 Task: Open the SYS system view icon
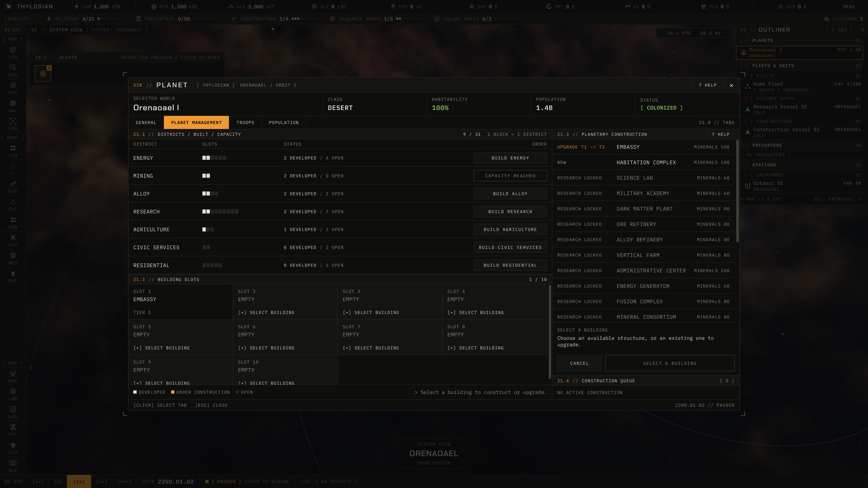[x=13, y=88]
